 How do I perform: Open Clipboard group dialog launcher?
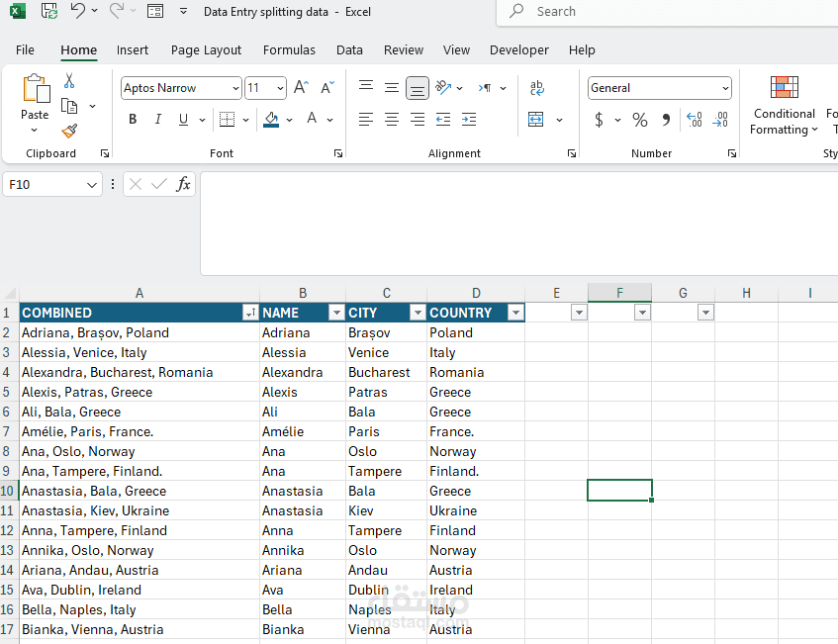(x=105, y=154)
